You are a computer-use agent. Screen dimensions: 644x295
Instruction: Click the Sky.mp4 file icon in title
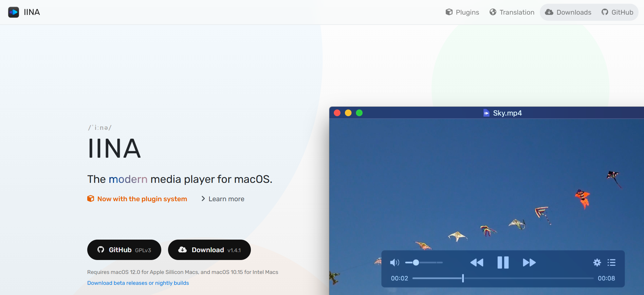pos(486,113)
